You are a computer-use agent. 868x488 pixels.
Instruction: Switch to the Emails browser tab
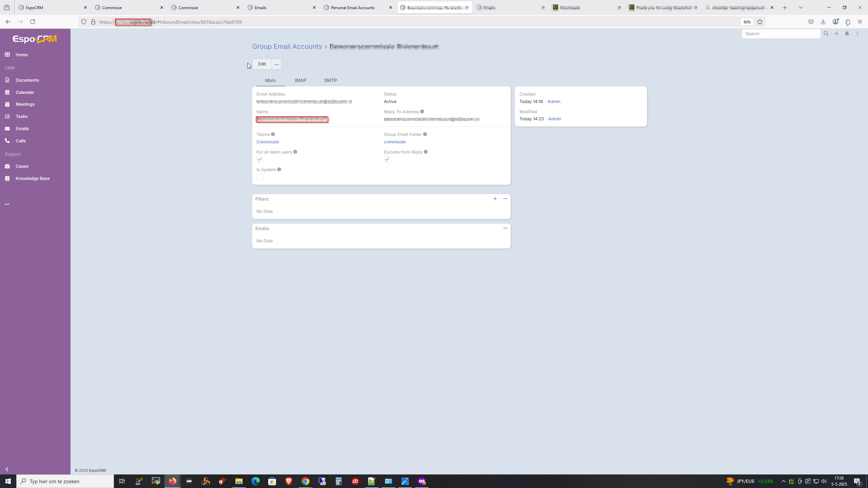click(281, 7)
